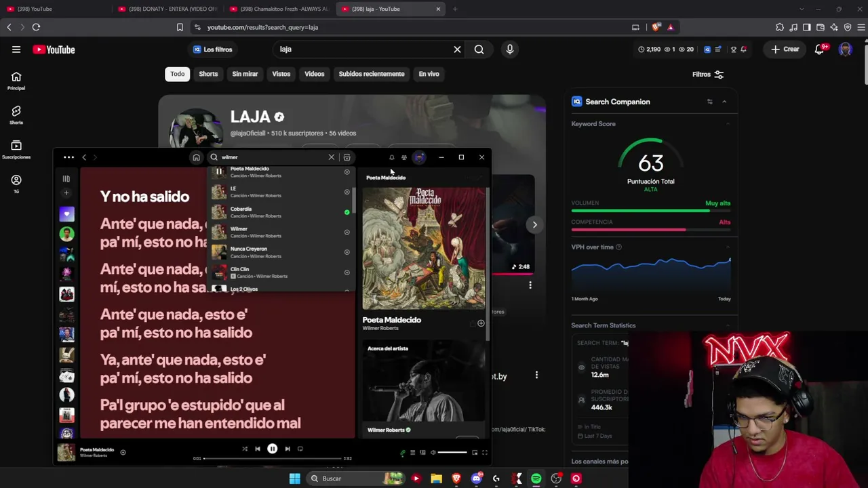Open Brave Shields lion icon in address bar

655,27
